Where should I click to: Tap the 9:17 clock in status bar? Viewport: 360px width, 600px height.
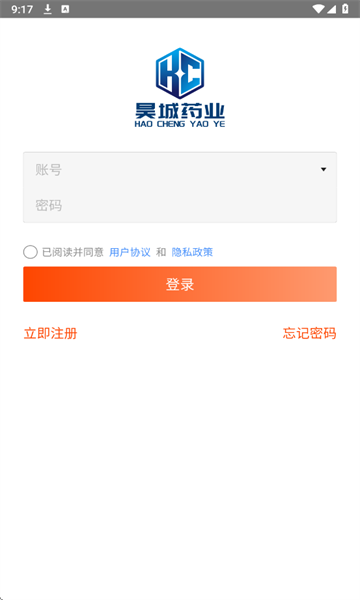(x=22, y=9)
